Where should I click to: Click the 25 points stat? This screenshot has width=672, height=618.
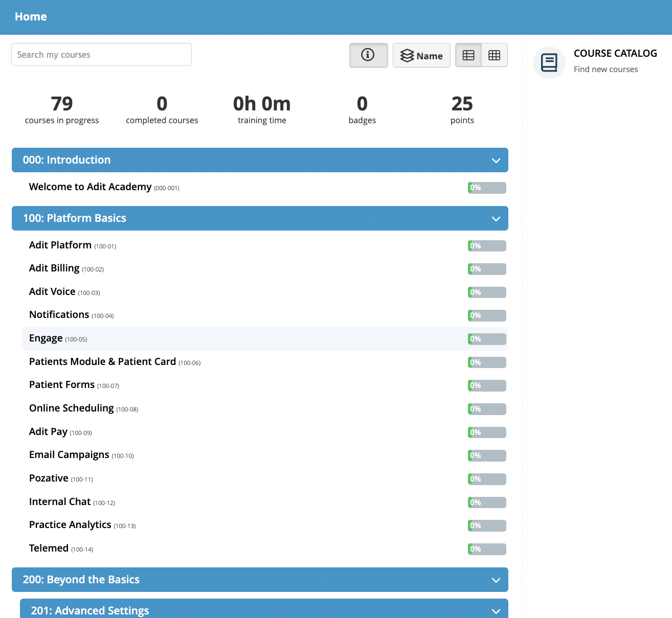[x=462, y=109]
